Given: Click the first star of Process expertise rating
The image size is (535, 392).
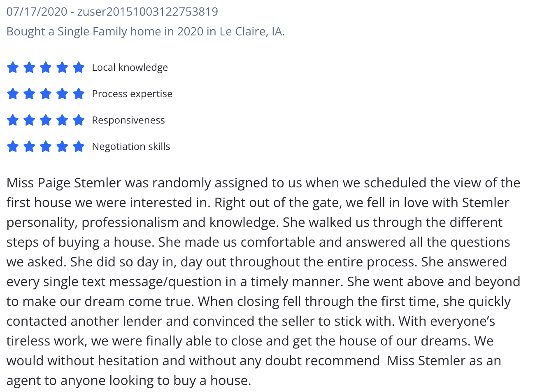Looking at the screenshot, I should (13, 93).
